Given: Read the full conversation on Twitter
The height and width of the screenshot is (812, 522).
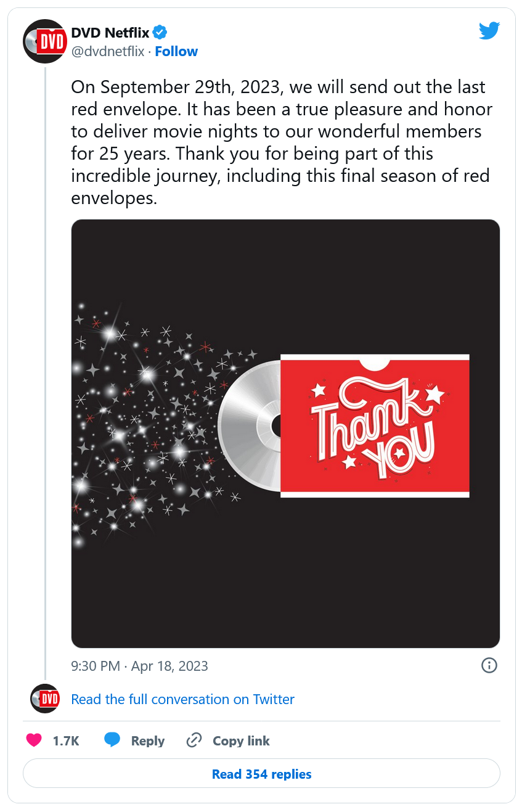Looking at the screenshot, I should pos(183,699).
